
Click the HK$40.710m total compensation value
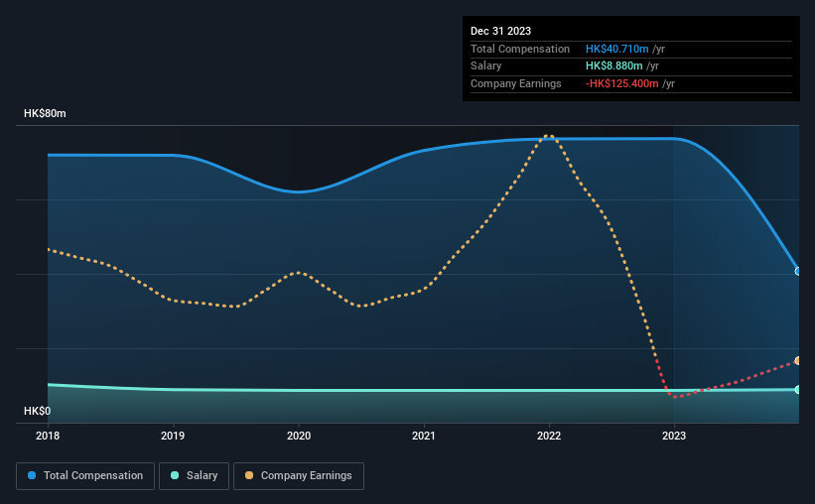click(x=617, y=49)
